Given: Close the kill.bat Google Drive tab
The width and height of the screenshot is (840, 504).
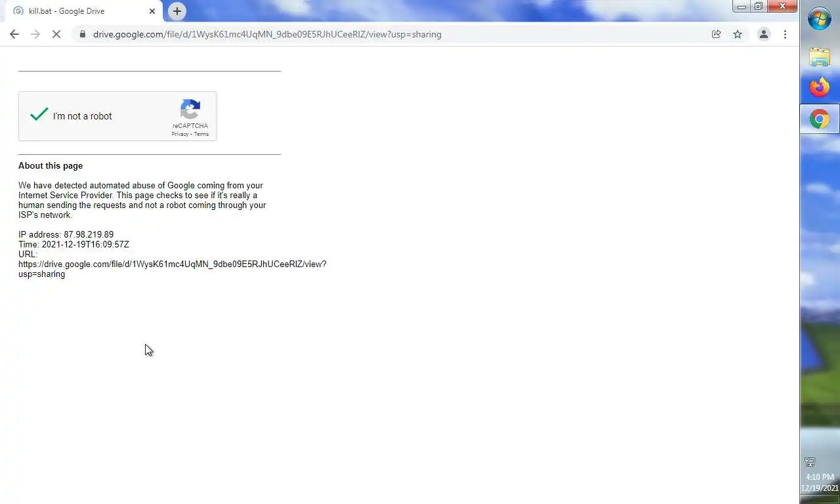Looking at the screenshot, I should [x=152, y=11].
